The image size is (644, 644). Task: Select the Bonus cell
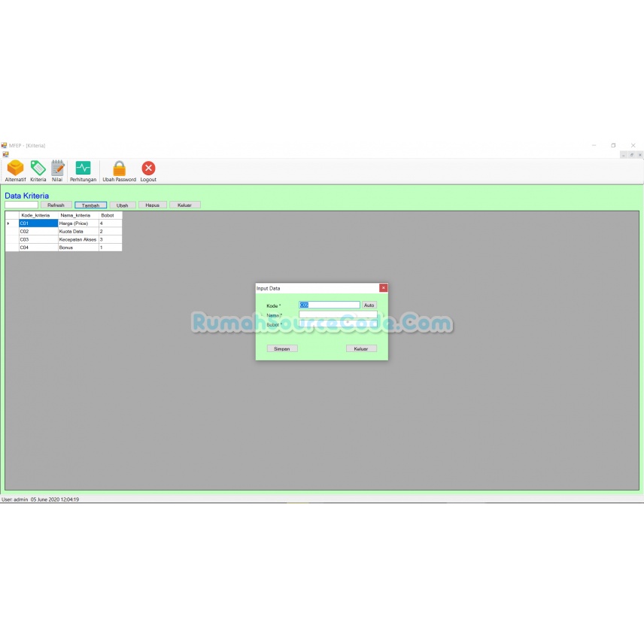(78, 248)
